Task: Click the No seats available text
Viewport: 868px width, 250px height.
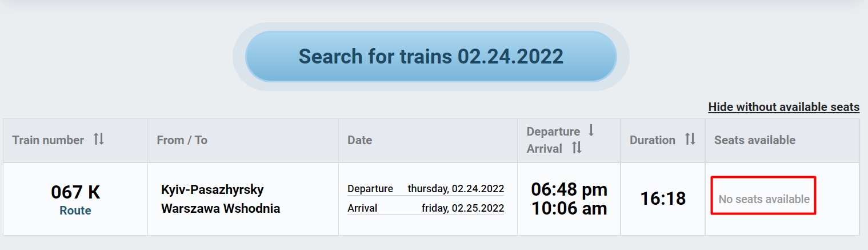Action: (x=763, y=199)
